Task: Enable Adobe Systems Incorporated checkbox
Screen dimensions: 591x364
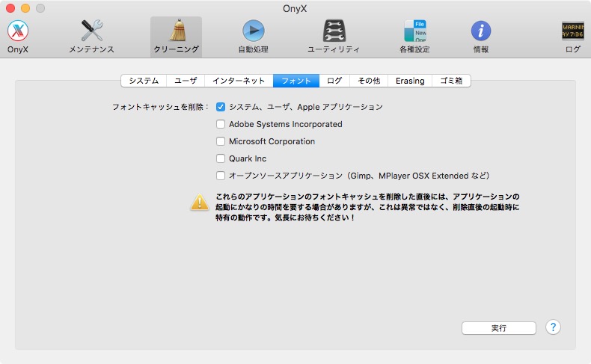Action: 221,124
